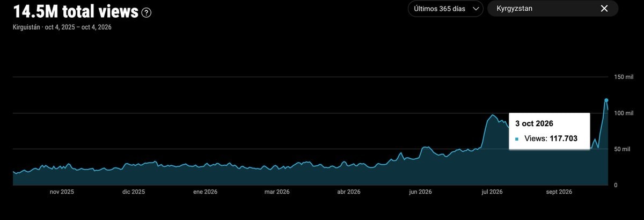Click the help question mark icon
This screenshot has width=644, height=220.
146,13
